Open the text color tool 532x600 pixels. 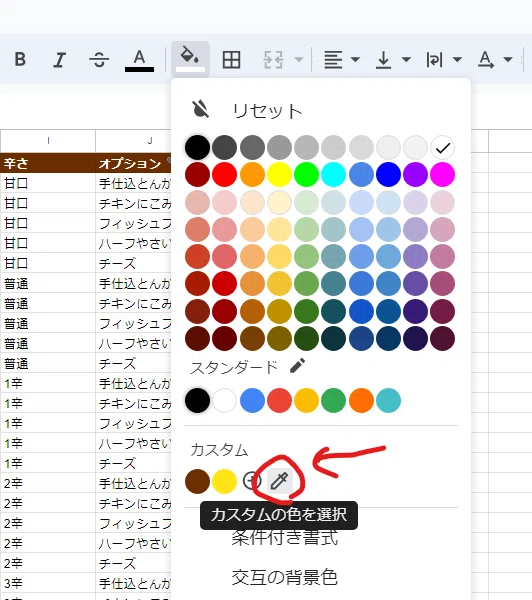[x=139, y=60]
